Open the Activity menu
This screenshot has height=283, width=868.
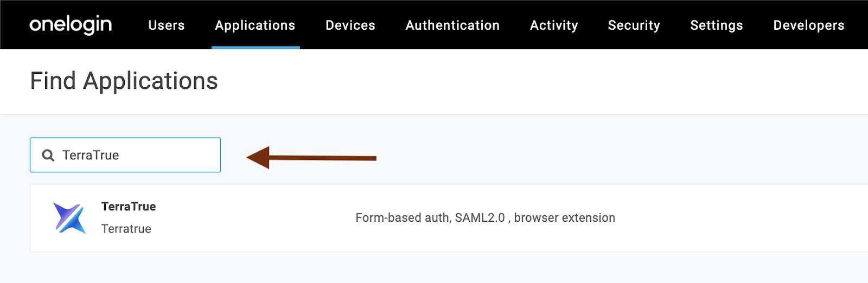[554, 25]
